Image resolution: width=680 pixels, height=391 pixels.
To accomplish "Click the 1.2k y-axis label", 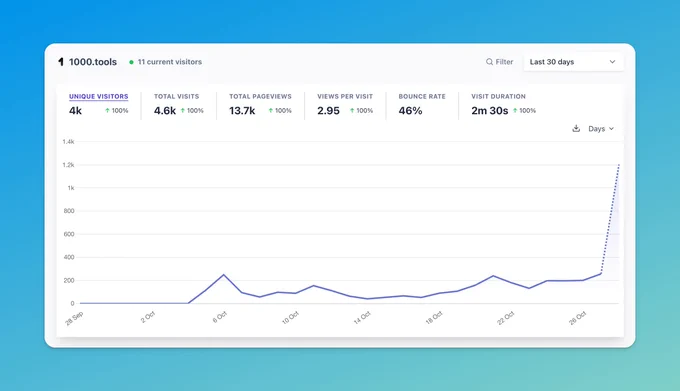I will tap(68, 165).
